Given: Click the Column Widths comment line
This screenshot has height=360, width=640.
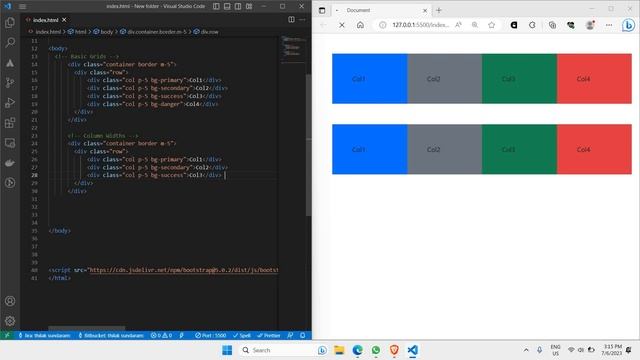Looking at the screenshot, I should point(103,136).
